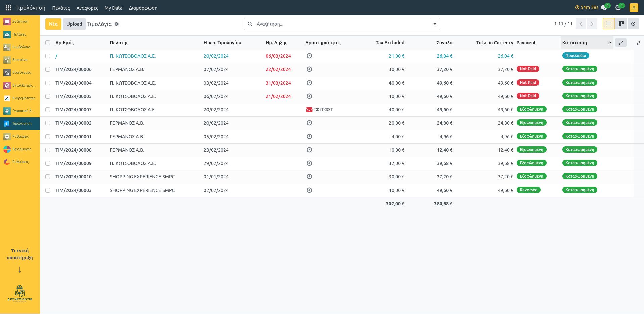Open the Συμβόλαια sidebar app
Image resolution: width=644 pixels, height=314 pixels.
click(x=20, y=47)
